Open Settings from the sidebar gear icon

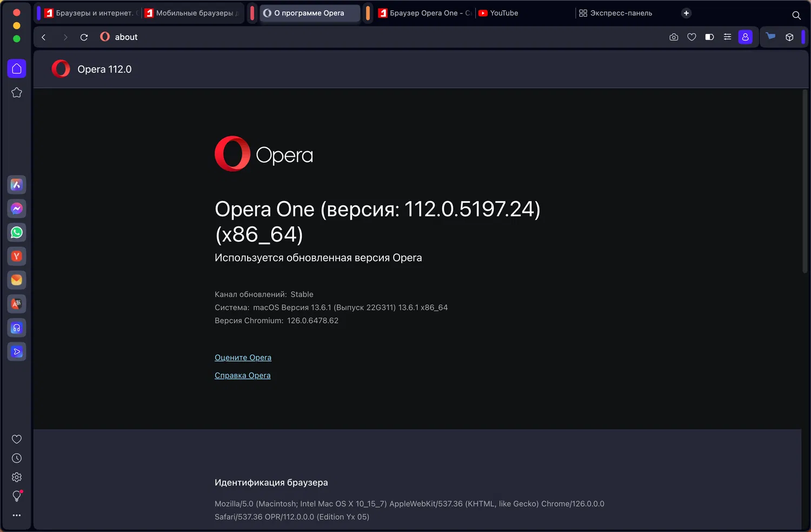17,477
